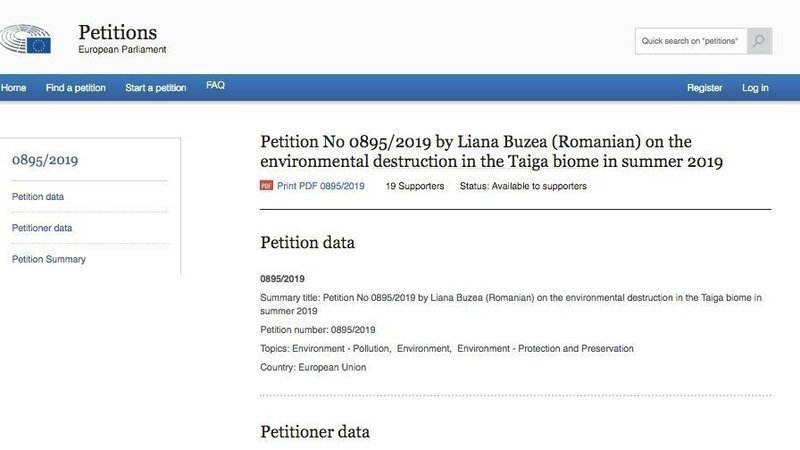Click the red PDF icon
This screenshot has height=450, width=800.
266,186
